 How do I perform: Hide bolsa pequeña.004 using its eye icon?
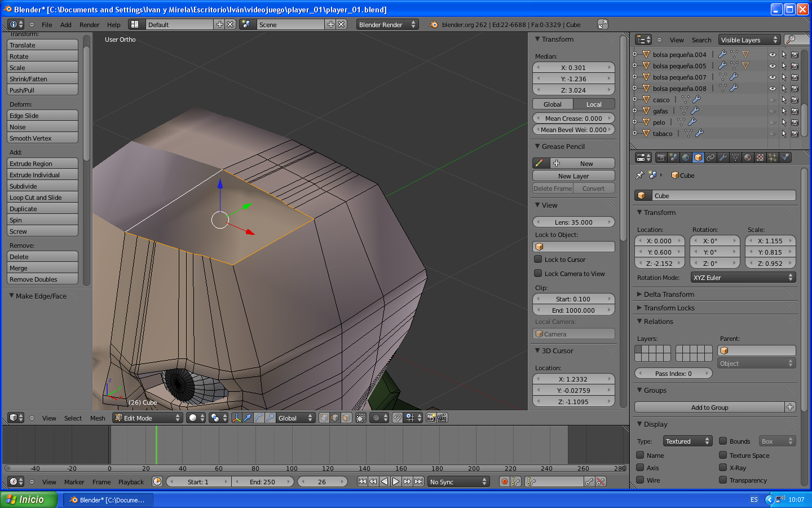click(772, 55)
